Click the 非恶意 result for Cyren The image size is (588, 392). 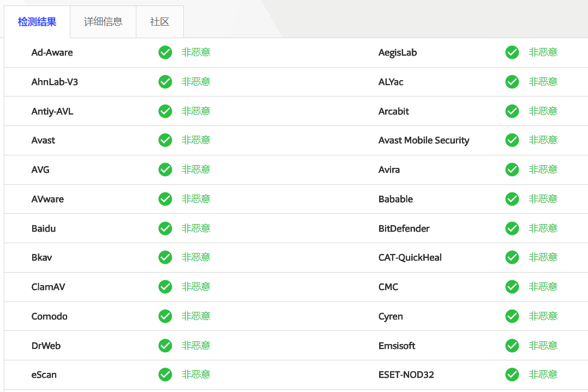543,316
